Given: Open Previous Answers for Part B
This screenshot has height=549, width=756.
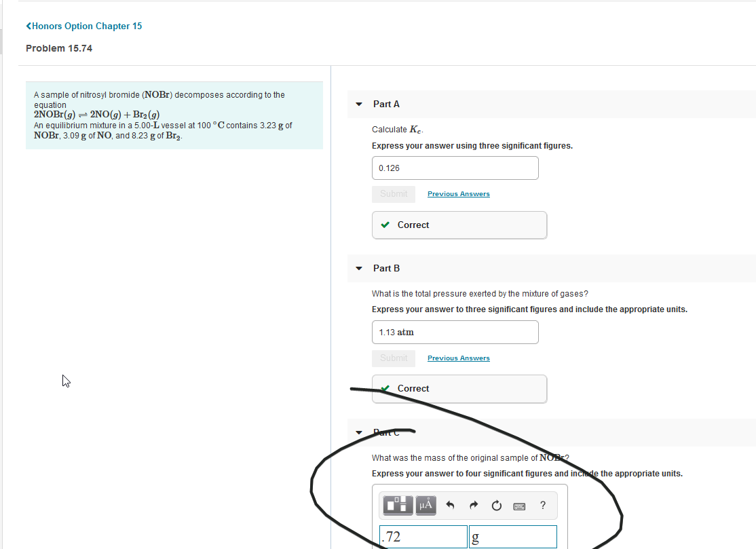Looking at the screenshot, I should [x=458, y=358].
